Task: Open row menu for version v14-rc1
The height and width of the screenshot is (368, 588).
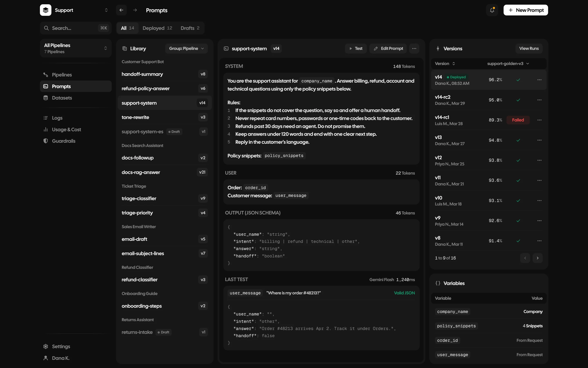Action: point(539,120)
